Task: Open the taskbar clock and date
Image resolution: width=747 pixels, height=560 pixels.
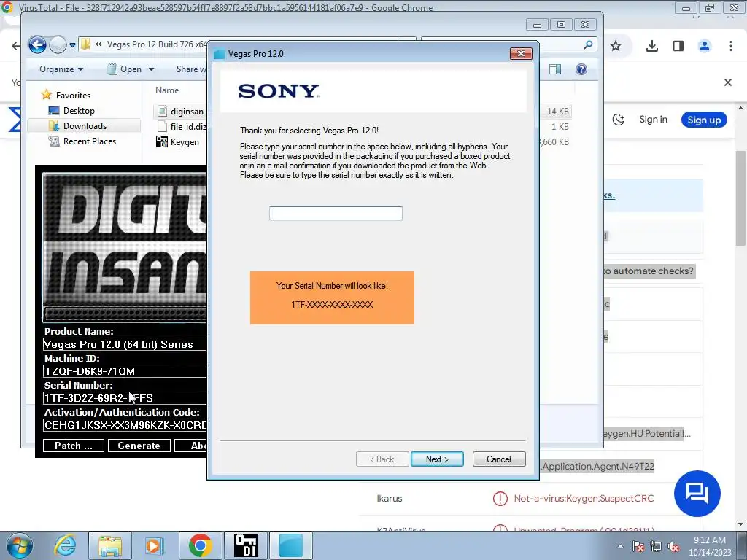Action: point(710,546)
